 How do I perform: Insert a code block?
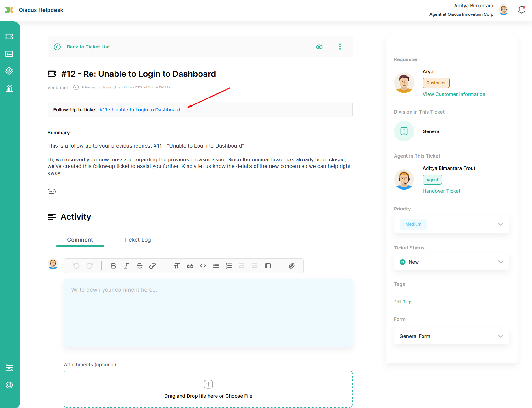[x=203, y=266]
